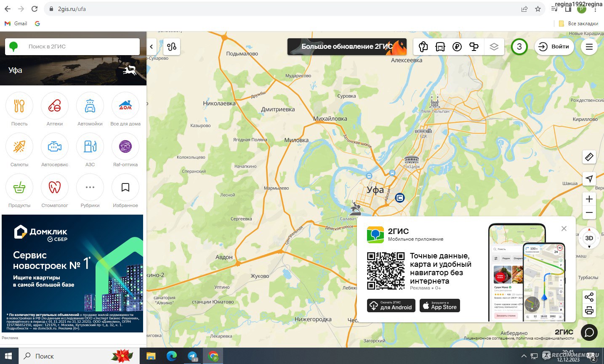Open the Windows Start menu
604x364 pixels.
pyautogui.click(x=9, y=356)
